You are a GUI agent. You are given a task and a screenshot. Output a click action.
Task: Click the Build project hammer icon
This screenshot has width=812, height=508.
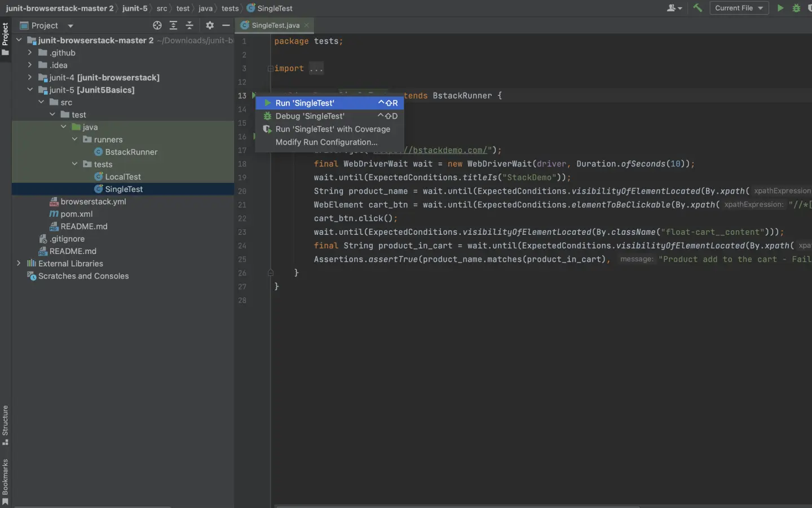click(x=698, y=8)
